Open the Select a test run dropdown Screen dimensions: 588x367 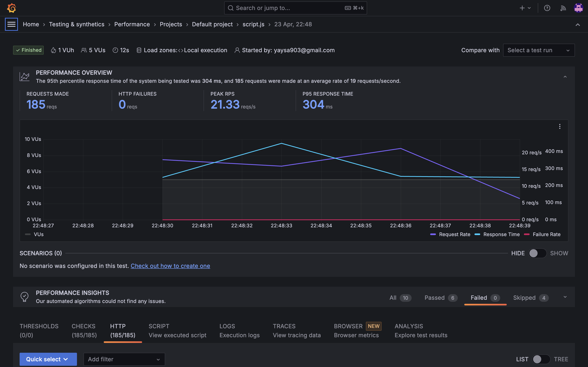(x=538, y=50)
